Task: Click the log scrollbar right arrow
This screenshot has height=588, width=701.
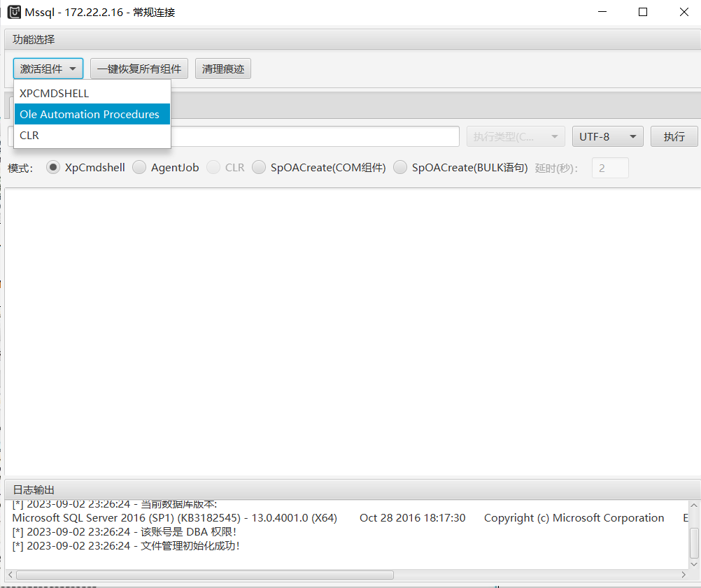Action: tap(684, 575)
